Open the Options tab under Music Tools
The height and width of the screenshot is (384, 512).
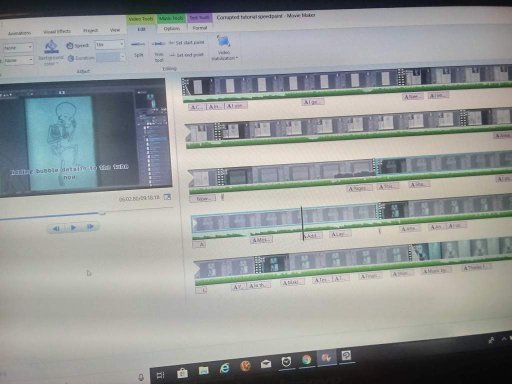[172, 29]
